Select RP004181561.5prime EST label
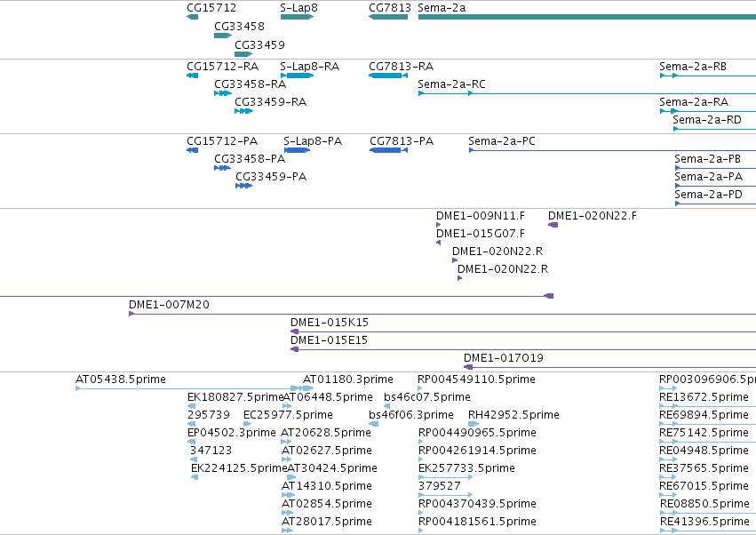This screenshot has width=756, height=535. point(477,522)
